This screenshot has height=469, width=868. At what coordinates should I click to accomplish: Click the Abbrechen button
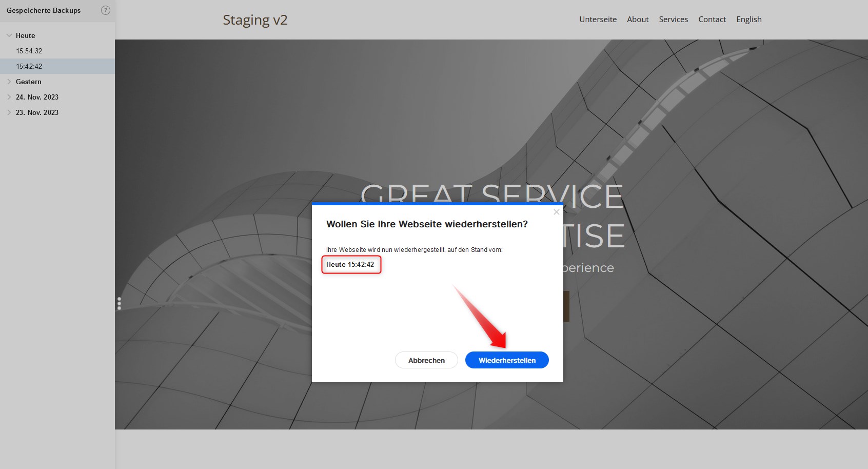click(426, 360)
